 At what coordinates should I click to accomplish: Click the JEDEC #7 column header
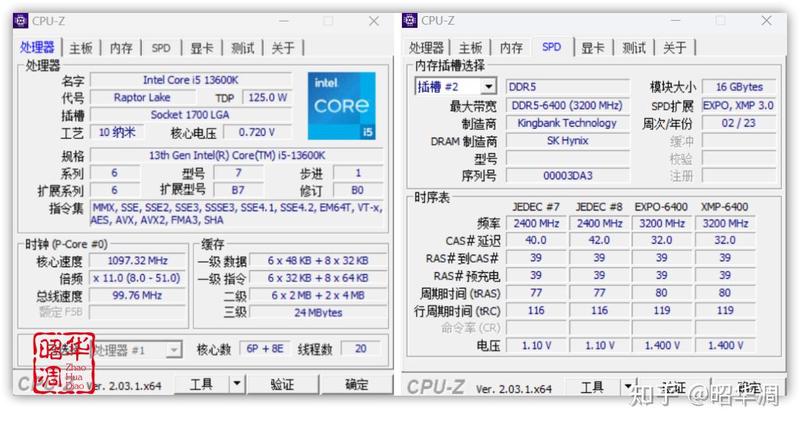536,207
